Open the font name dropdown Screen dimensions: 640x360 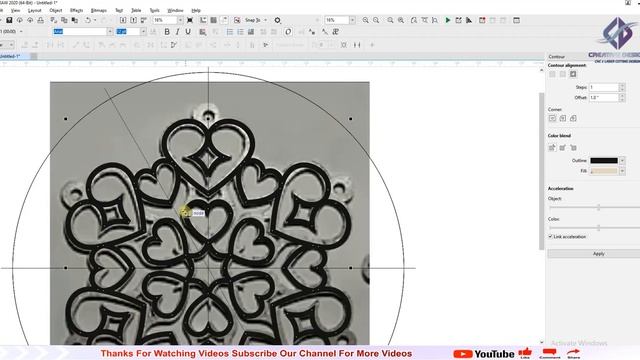(x=110, y=31)
